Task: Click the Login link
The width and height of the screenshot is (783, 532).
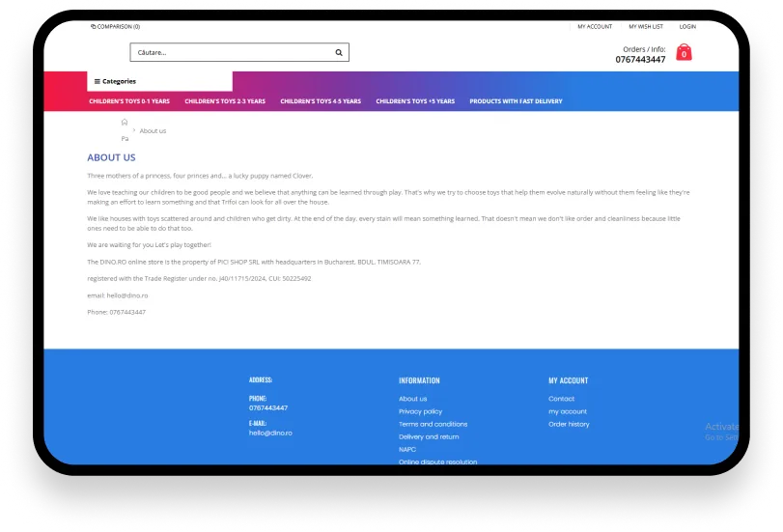Action: 687,26
